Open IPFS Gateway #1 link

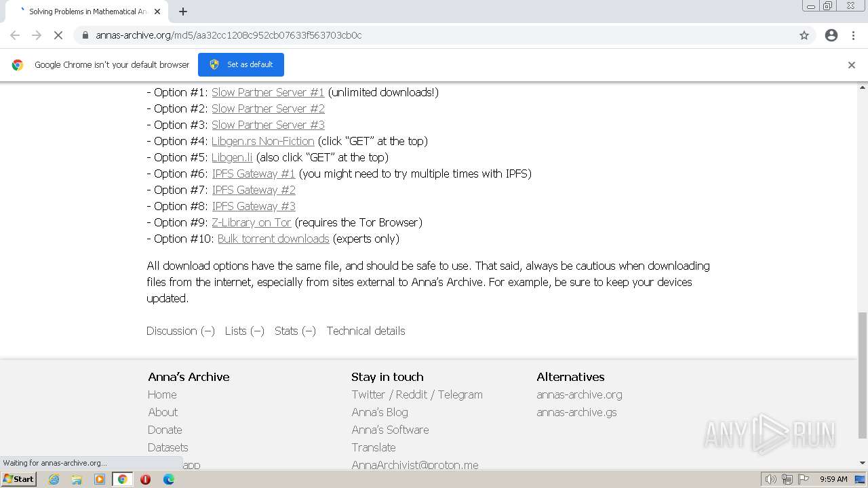coord(254,174)
